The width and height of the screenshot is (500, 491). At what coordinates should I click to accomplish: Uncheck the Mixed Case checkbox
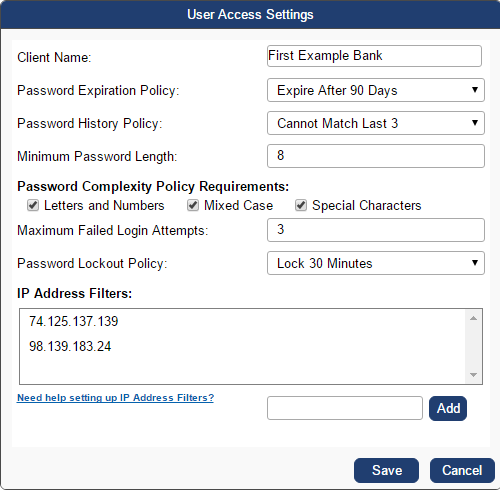pyautogui.click(x=193, y=205)
